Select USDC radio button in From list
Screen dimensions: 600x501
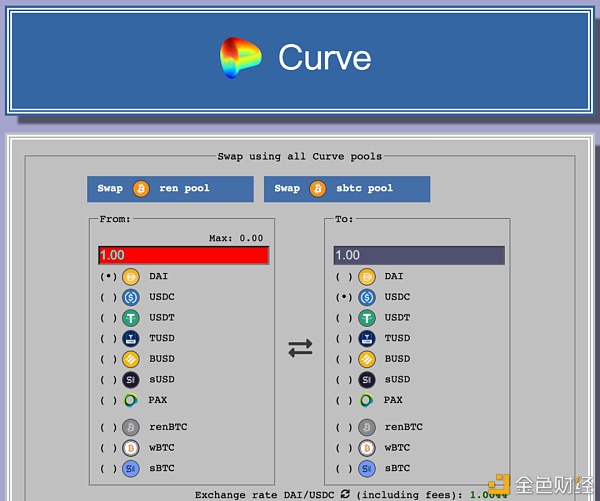(x=107, y=297)
